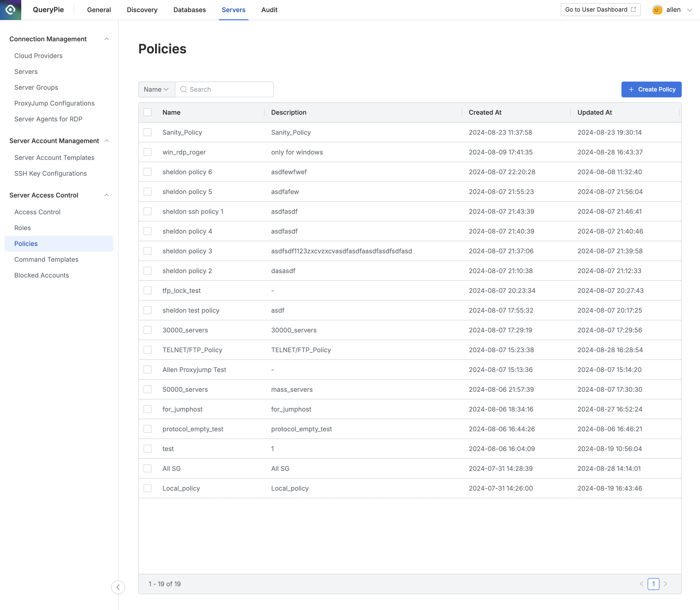Select all policies with header checkbox
This screenshot has width=700, height=610.
tap(148, 112)
